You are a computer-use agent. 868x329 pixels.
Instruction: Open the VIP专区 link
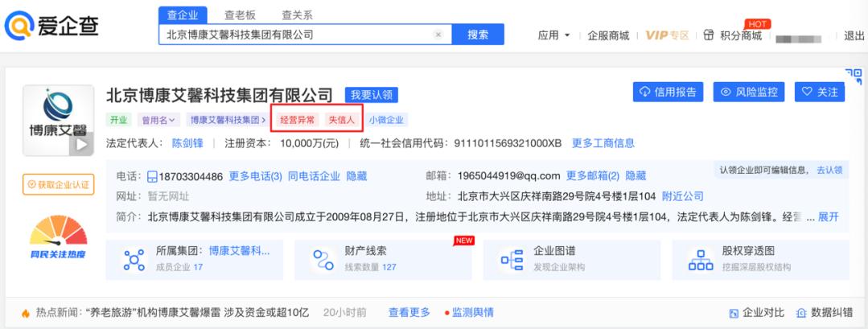tap(667, 35)
